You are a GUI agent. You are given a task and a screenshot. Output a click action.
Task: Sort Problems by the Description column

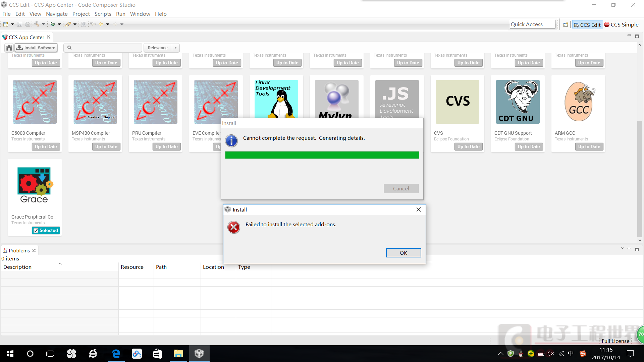tap(60, 267)
